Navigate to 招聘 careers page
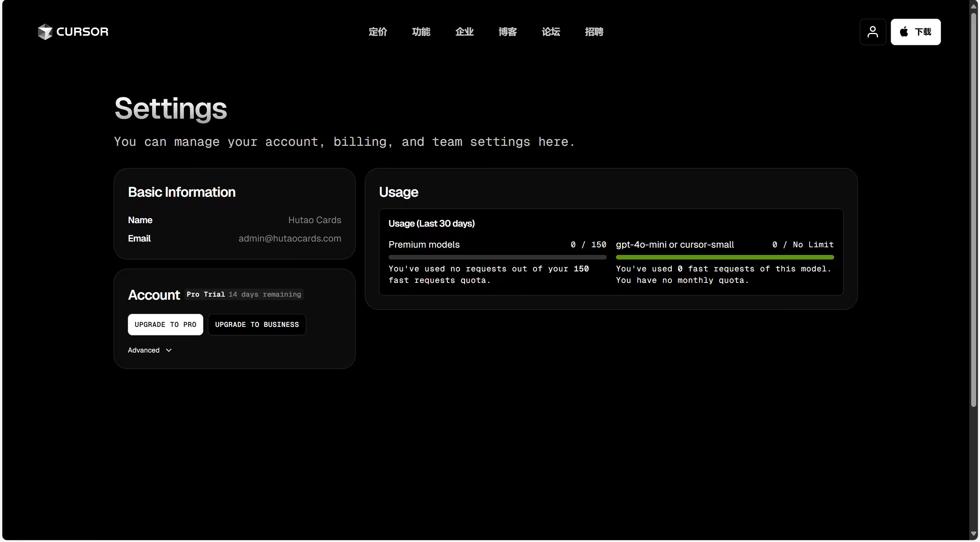Viewport: 980px width, 542px height. click(x=594, y=32)
